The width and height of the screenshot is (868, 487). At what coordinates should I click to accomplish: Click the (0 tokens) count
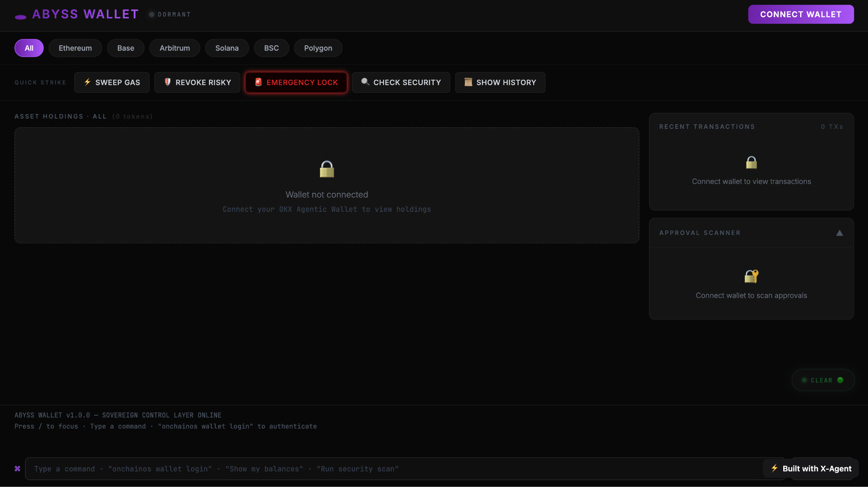[x=132, y=116]
